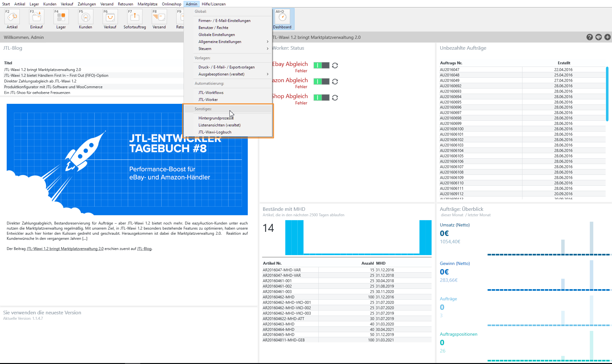
Task: Select order row AU201606105
Action: [522, 156]
